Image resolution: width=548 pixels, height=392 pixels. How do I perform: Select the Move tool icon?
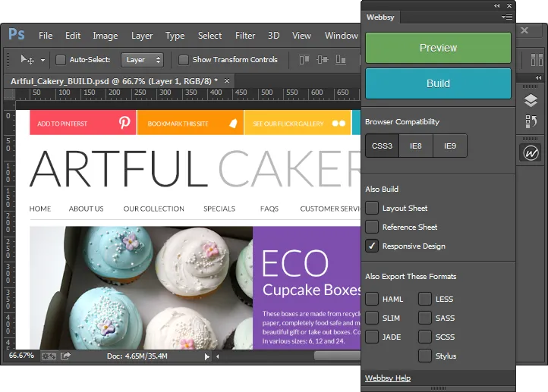(x=27, y=60)
